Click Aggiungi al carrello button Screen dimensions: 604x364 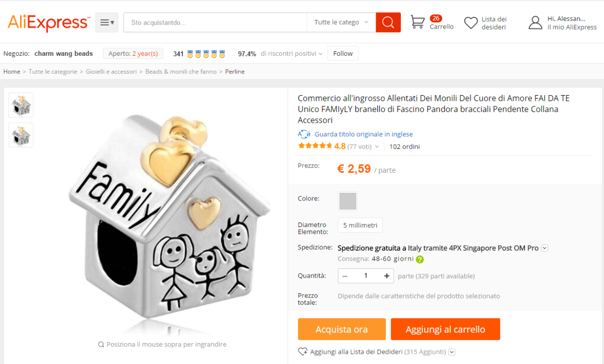pos(445,329)
